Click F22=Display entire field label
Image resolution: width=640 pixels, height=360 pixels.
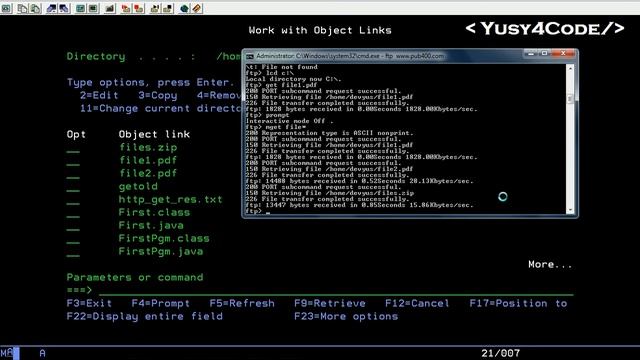click(x=144, y=316)
